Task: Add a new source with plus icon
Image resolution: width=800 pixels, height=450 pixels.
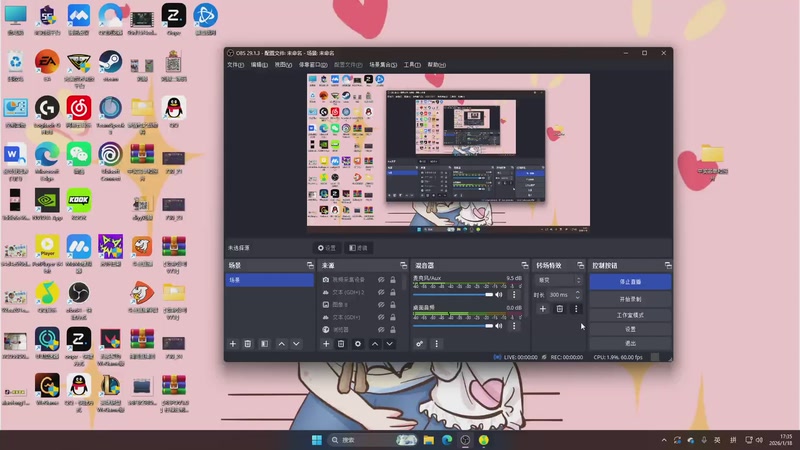Action: point(326,344)
